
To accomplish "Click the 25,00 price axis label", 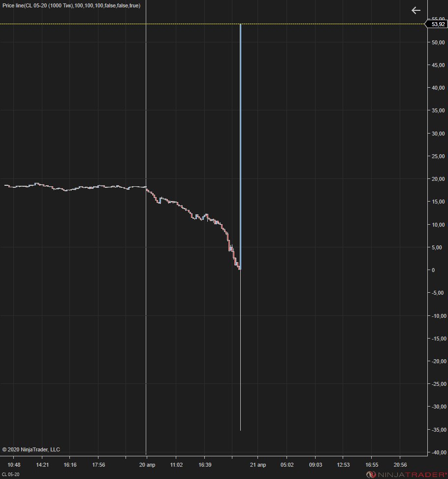I will (438, 156).
